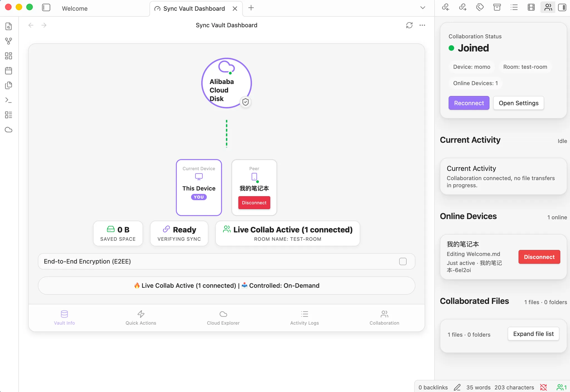This screenshot has width=570, height=392.
Task: Click the 0 B Saved Space card
Action: [x=118, y=234]
